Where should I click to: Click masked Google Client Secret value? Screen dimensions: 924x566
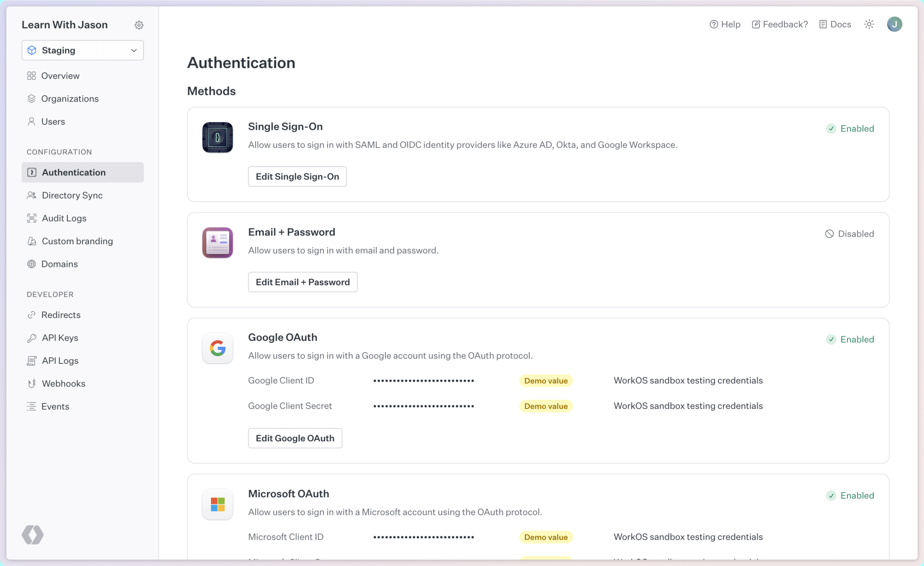tap(423, 406)
